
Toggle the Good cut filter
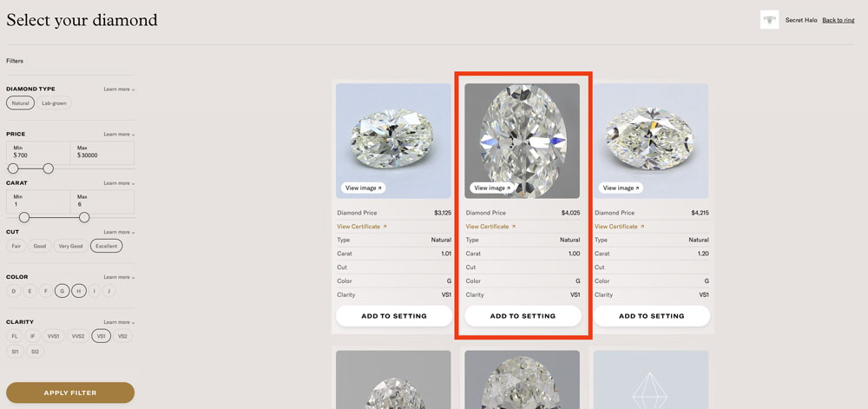(40, 247)
